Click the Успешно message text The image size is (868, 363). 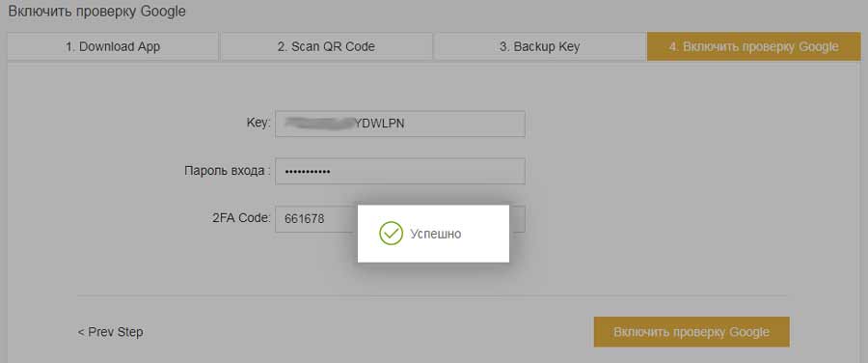(436, 234)
